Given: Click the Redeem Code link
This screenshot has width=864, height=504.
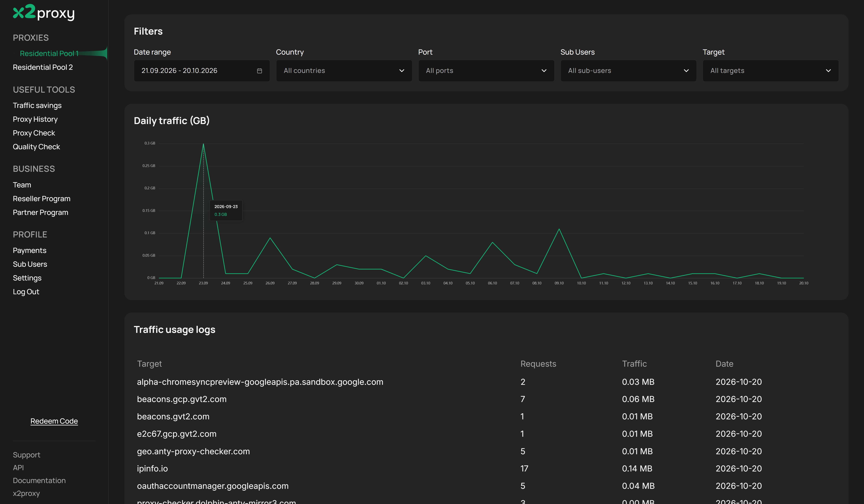Looking at the screenshot, I should 54,421.
